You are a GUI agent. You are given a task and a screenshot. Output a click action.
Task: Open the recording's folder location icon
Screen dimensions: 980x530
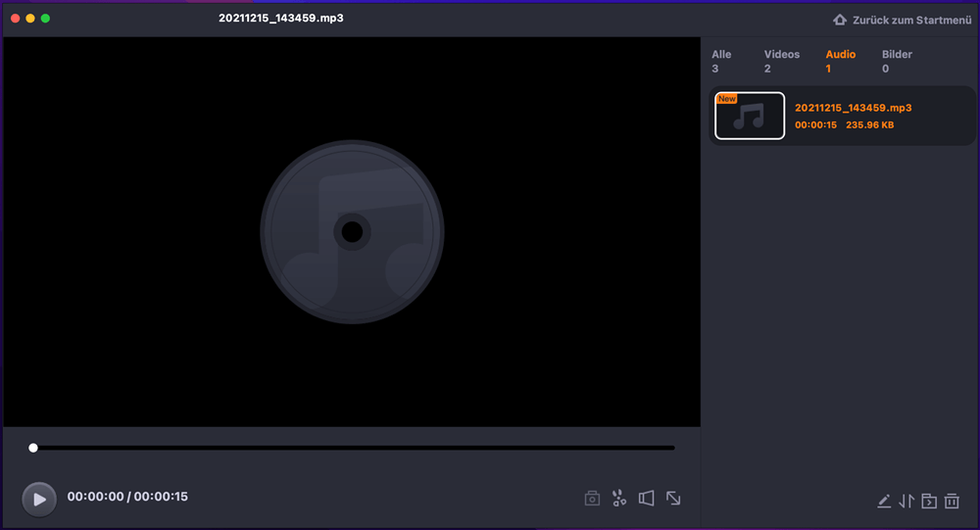click(x=929, y=501)
